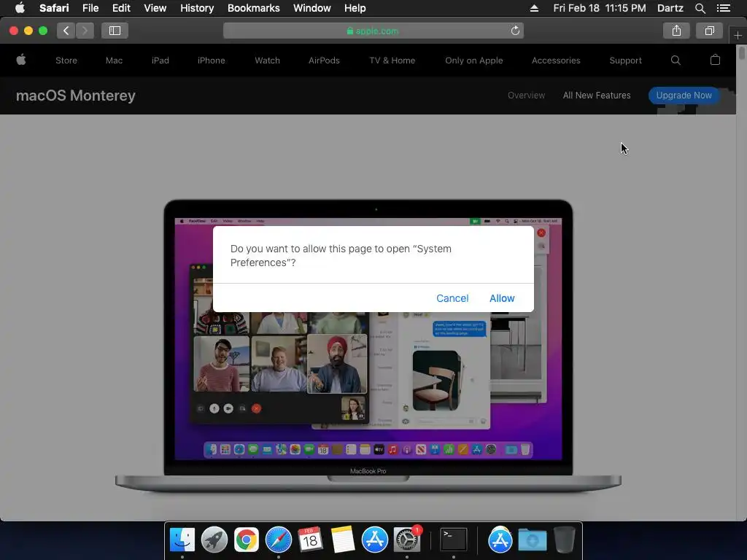Toggle the Safari sidebar button
This screenshot has width=747, height=560.
[115, 31]
